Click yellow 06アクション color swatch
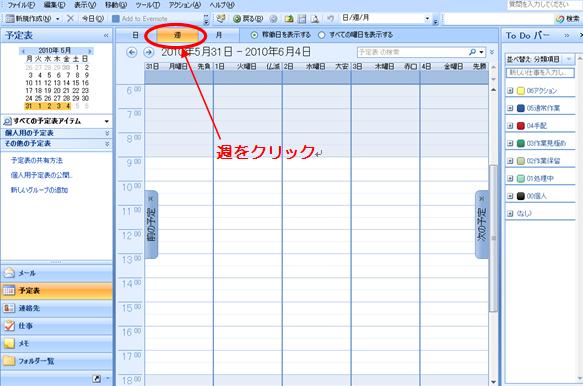583x386 pixels. (x=521, y=91)
